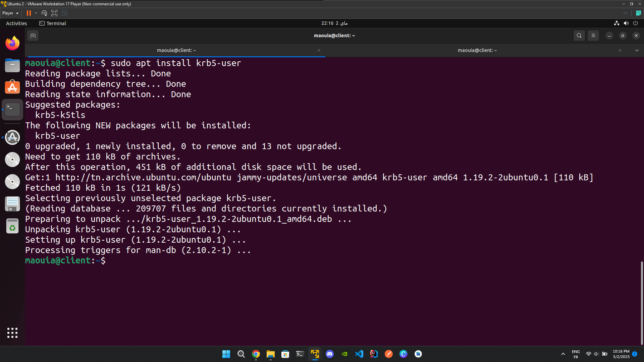This screenshot has width=644, height=362.
Task: Open the second optical disc in dock
Action: (x=12, y=182)
